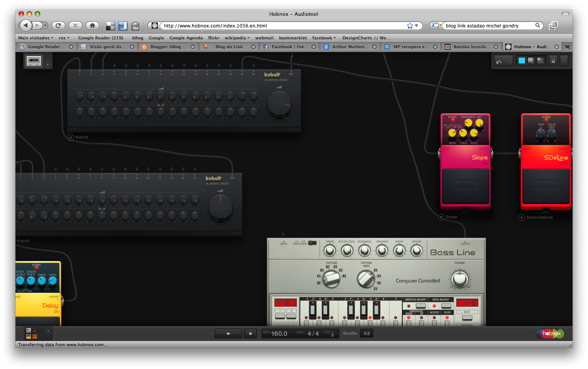Switch to the Arthur Muhlen... tab
The height and width of the screenshot is (369, 588).
tap(350, 47)
